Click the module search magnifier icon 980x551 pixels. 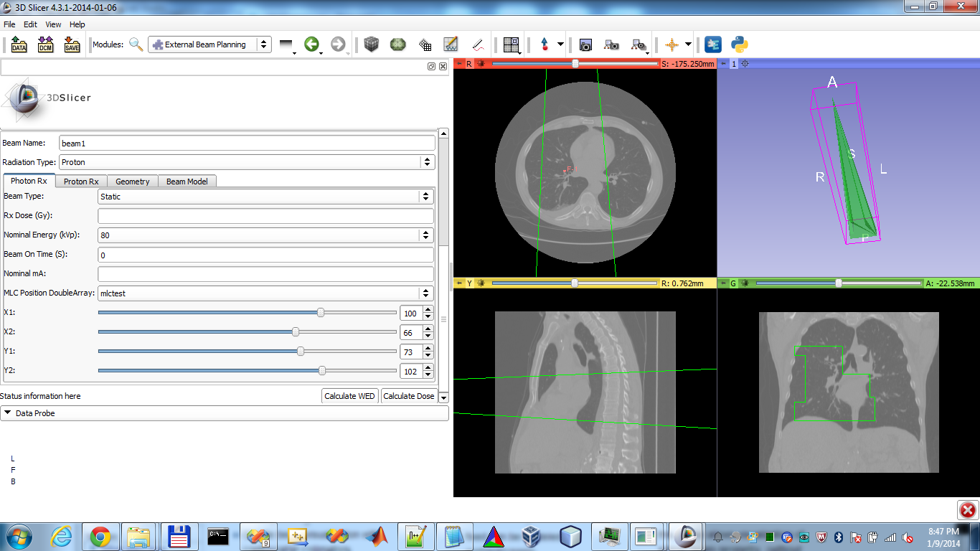[x=136, y=44]
